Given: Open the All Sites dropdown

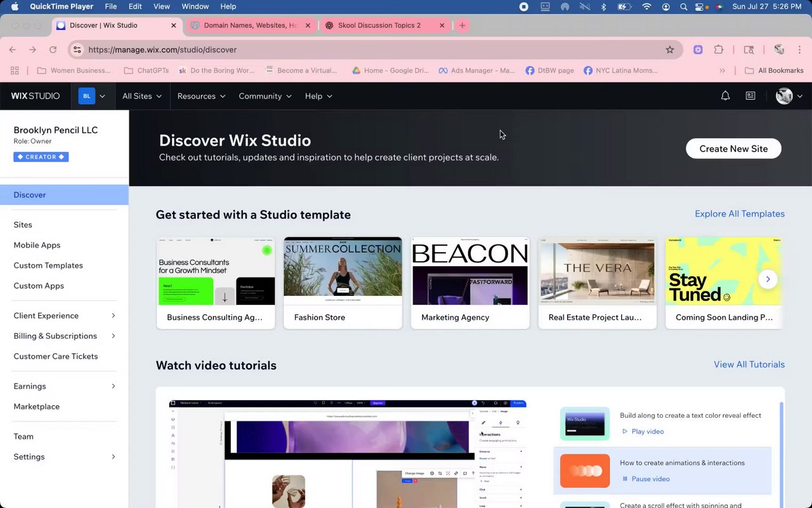Looking at the screenshot, I should pyautogui.click(x=142, y=96).
